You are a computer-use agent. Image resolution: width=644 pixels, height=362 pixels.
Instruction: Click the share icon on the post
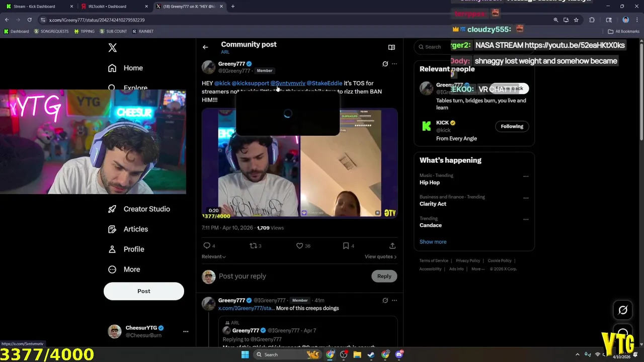tap(392, 246)
